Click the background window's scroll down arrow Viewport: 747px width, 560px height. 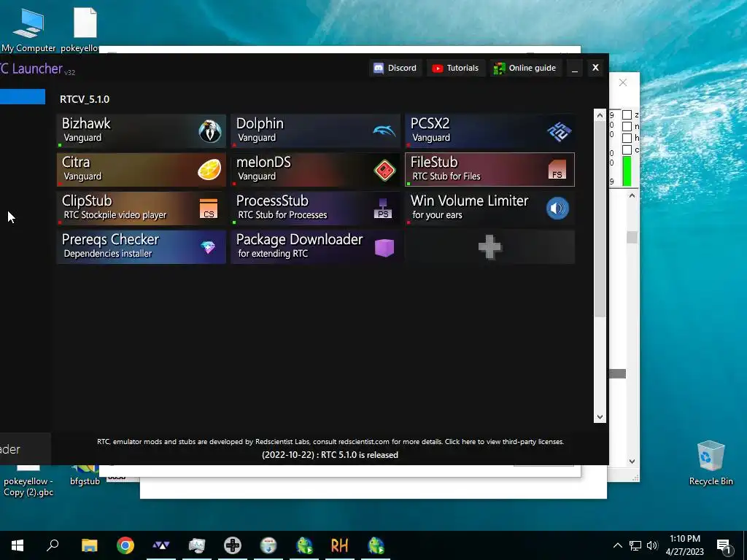pos(632,461)
